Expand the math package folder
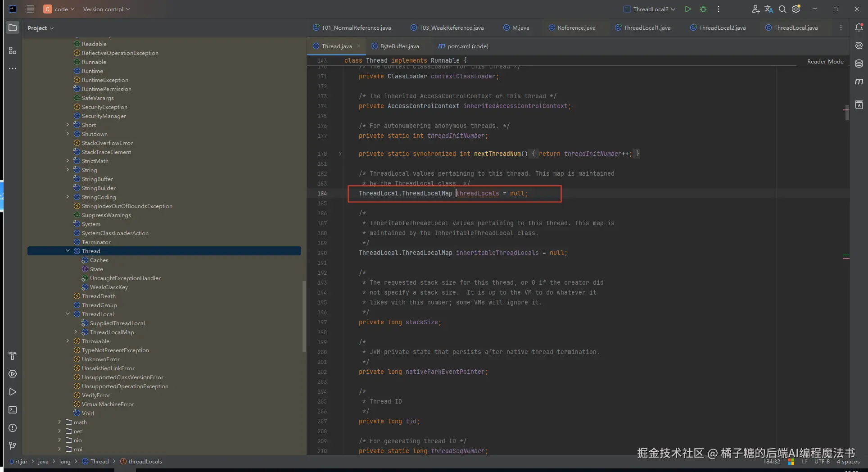Screen dimensions: 868x472 59,422
